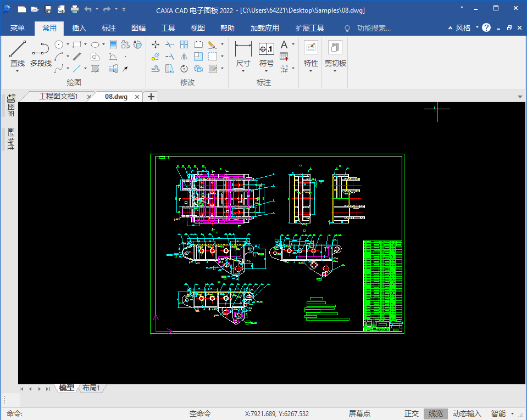Expand the 风格 style dropdown

click(x=477, y=27)
